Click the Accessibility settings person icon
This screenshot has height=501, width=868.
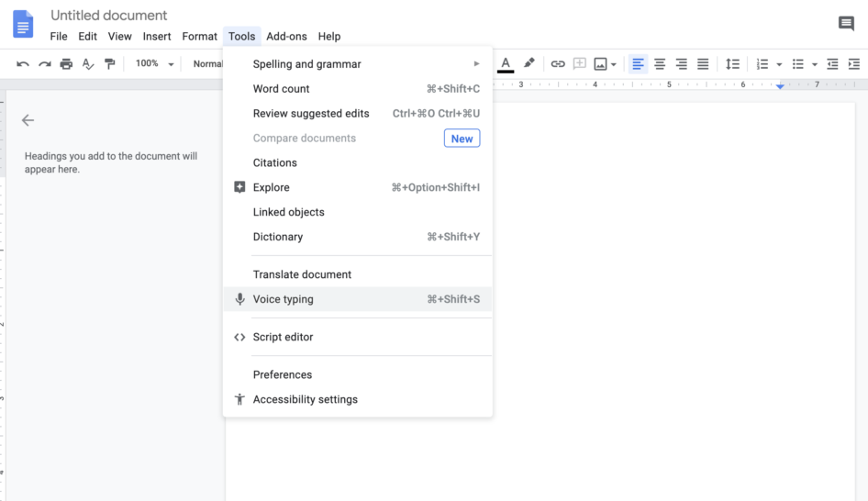[239, 399]
